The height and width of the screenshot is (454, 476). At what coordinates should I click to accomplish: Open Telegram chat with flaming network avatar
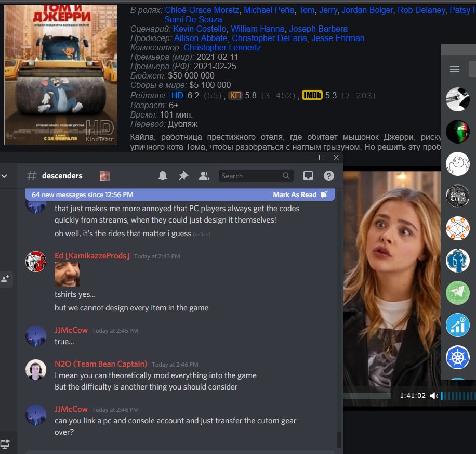(458, 228)
